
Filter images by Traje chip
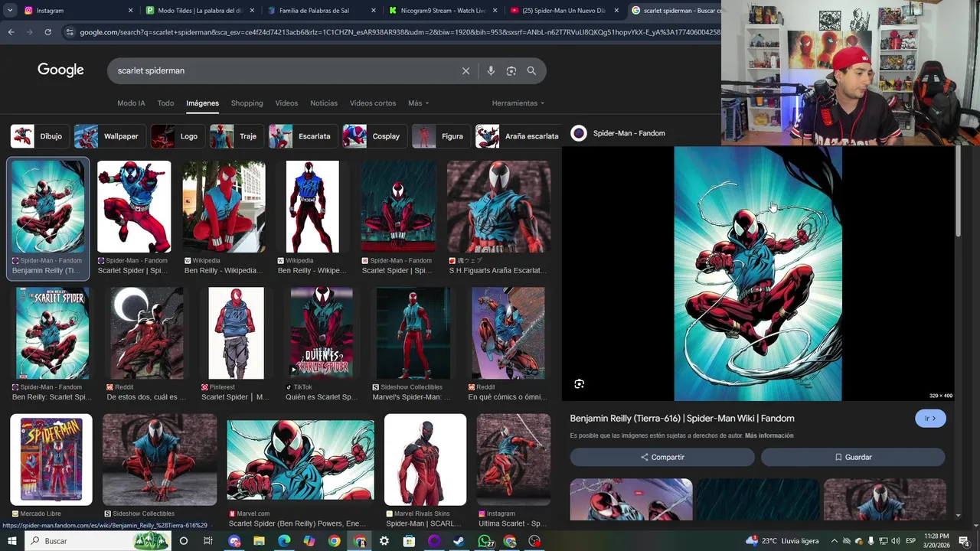coord(237,136)
